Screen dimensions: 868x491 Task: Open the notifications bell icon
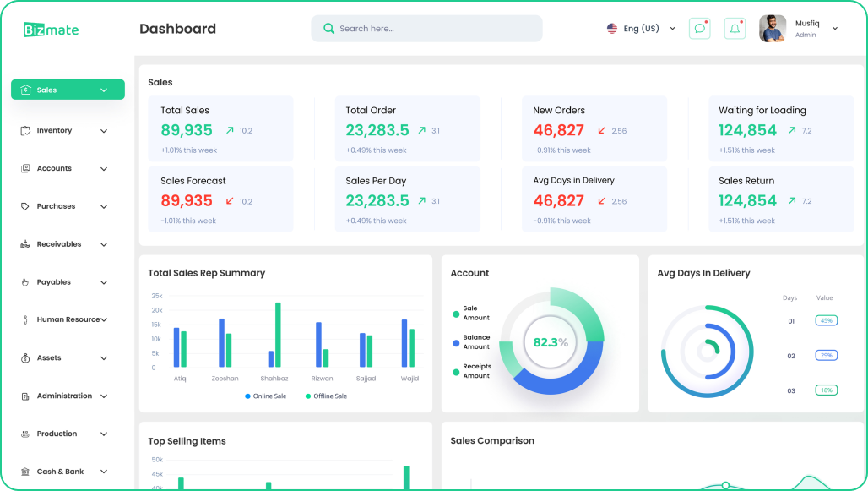735,29
